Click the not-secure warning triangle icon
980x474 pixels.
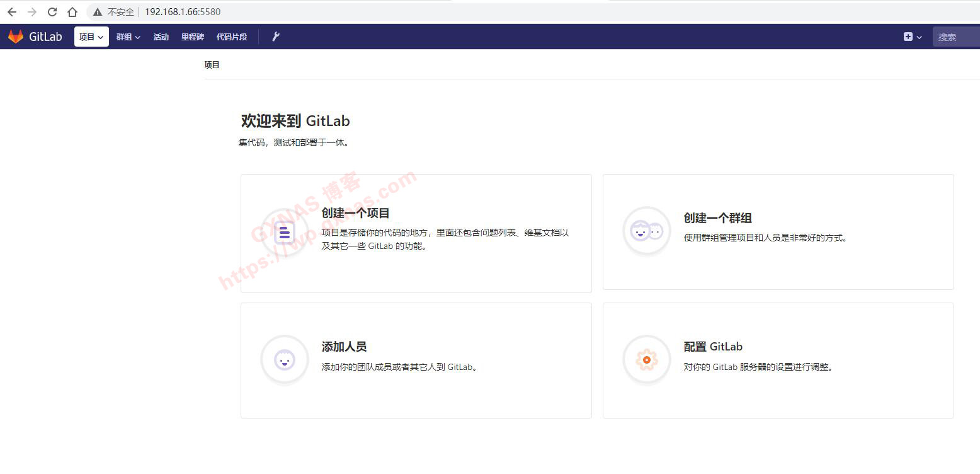[98, 12]
